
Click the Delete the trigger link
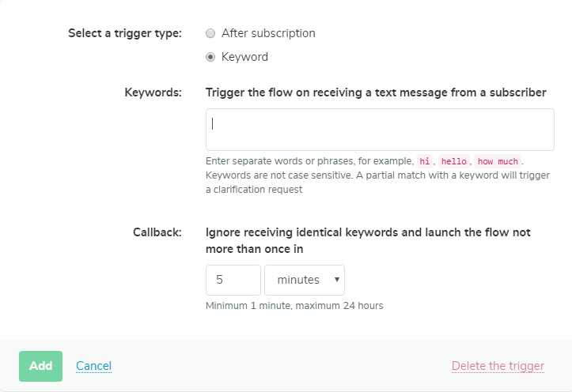[498, 366]
